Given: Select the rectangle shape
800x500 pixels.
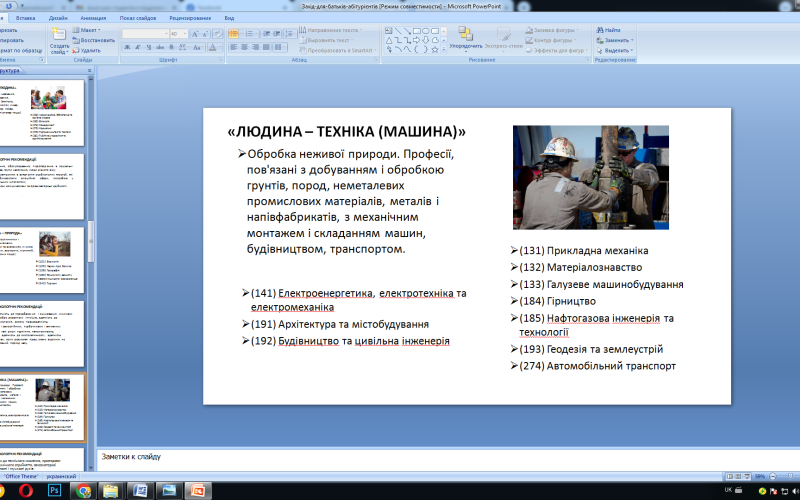Looking at the screenshot, I should [416, 31].
